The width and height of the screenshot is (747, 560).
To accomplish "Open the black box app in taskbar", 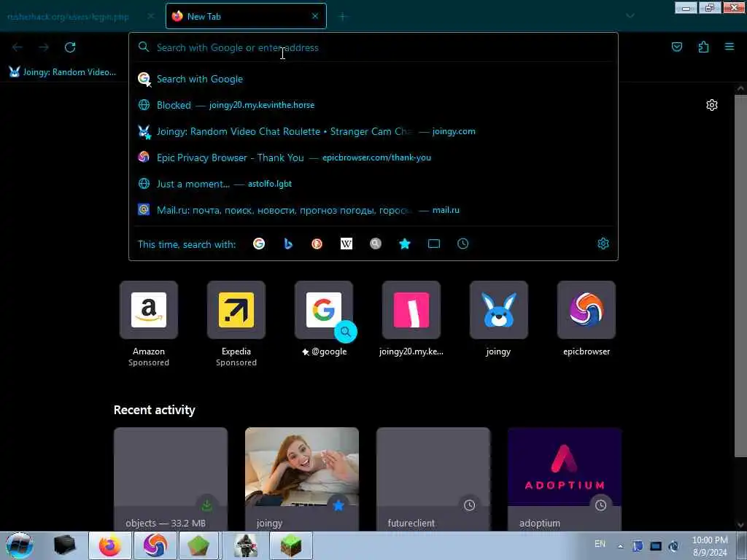I will click(65, 545).
